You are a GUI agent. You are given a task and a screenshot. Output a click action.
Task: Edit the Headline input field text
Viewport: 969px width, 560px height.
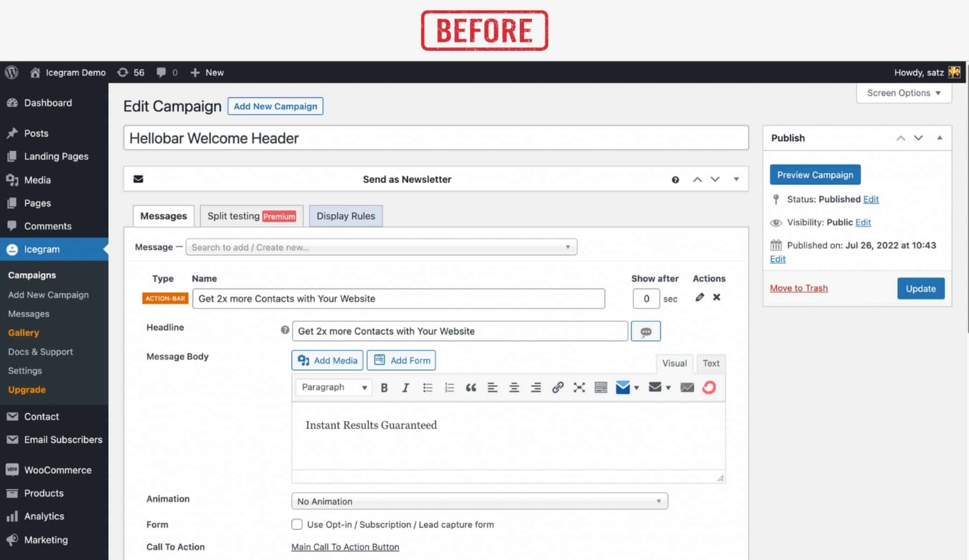(x=460, y=331)
